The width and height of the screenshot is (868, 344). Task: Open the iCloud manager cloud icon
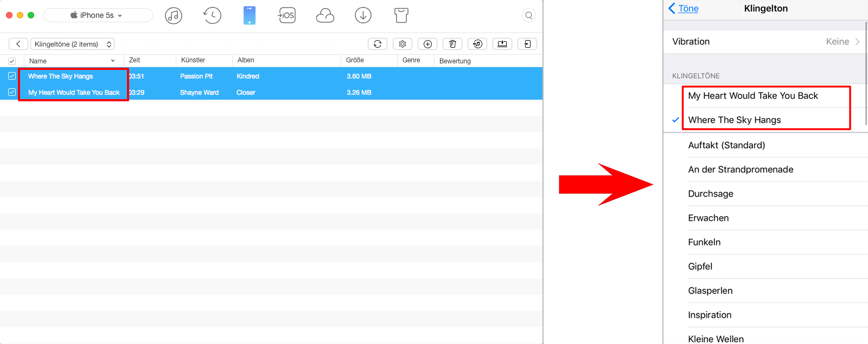click(325, 16)
